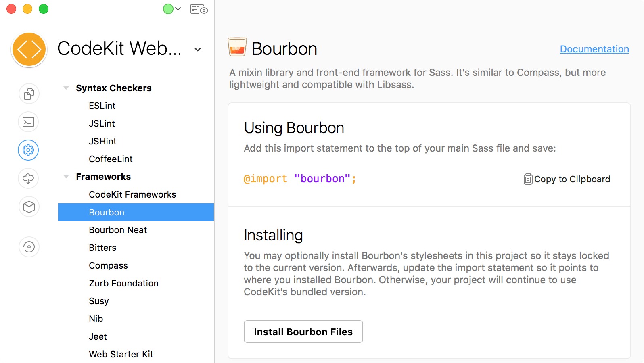Select the Bourbon framework row

[x=136, y=212]
